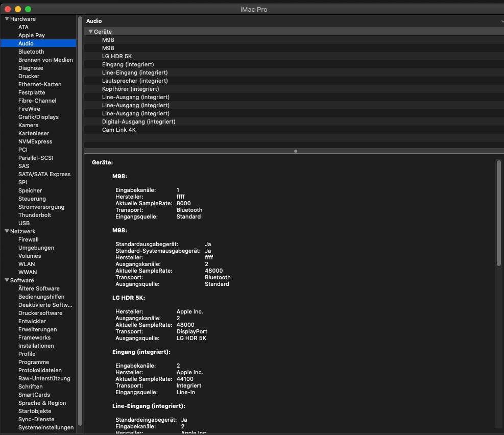Select Firewall in the network section
The width and height of the screenshot is (504, 435).
coord(29,239)
